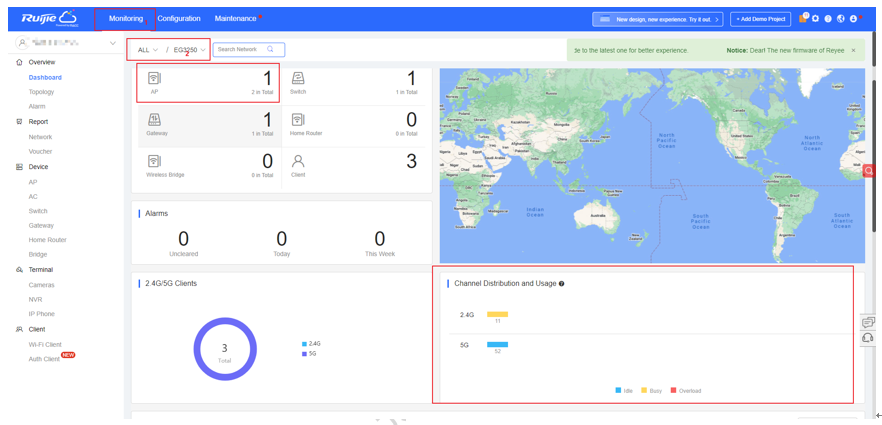Image resolution: width=882 pixels, height=425 pixels.
Task: Click the This Week alarms count
Action: click(x=380, y=239)
